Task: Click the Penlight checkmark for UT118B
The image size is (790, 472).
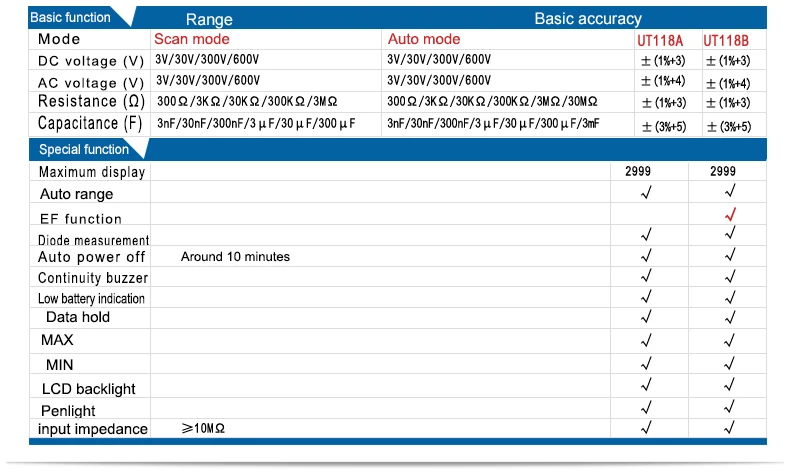Action: 730,407
